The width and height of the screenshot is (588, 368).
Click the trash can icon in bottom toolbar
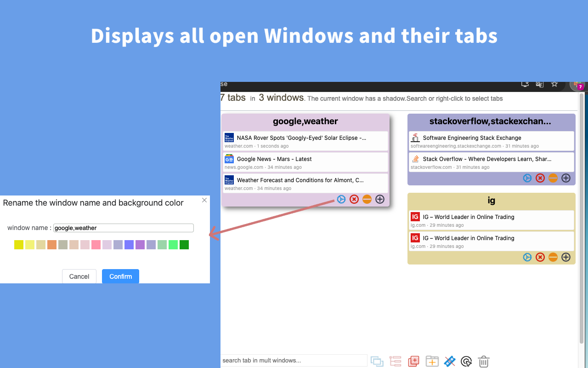(484, 361)
